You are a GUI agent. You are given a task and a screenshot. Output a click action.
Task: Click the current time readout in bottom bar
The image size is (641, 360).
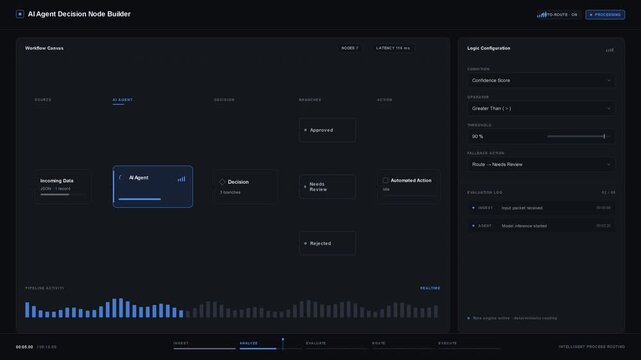tap(24, 347)
